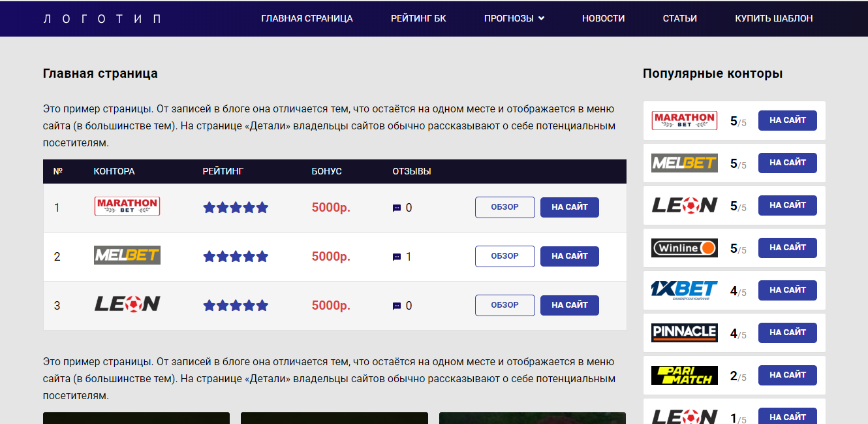Open the РЕЙТИНГ БК navigation item
868x424 pixels.
click(x=418, y=18)
